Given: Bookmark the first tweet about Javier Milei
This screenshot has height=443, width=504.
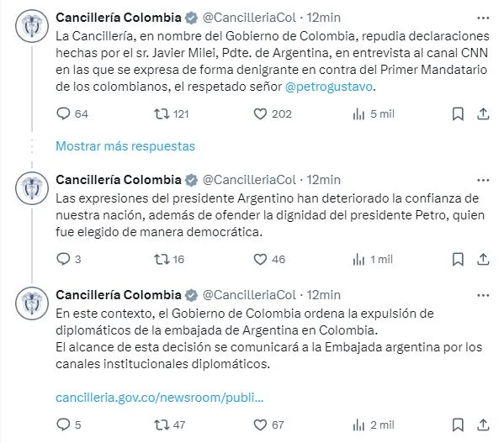Looking at the screenshot, I should tap(458, 114).
